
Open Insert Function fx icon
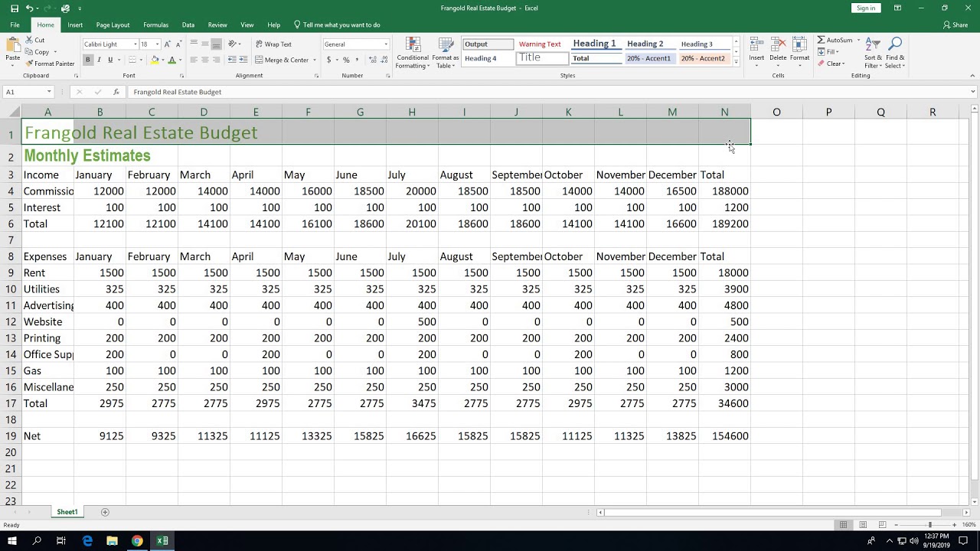pyautogui.click(x=116, y=92)
